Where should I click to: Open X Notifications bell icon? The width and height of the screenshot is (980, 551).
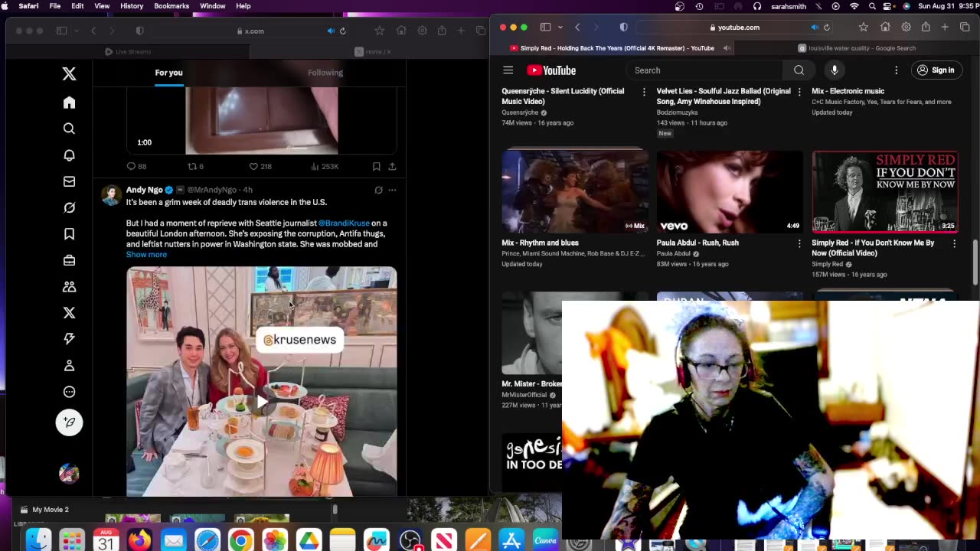point(69,155)
